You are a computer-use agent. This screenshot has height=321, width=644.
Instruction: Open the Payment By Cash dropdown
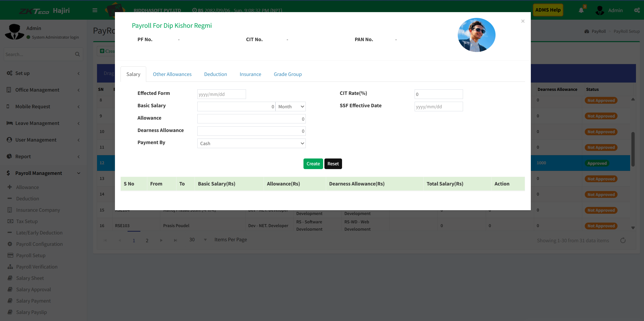(x=251, y=143)
